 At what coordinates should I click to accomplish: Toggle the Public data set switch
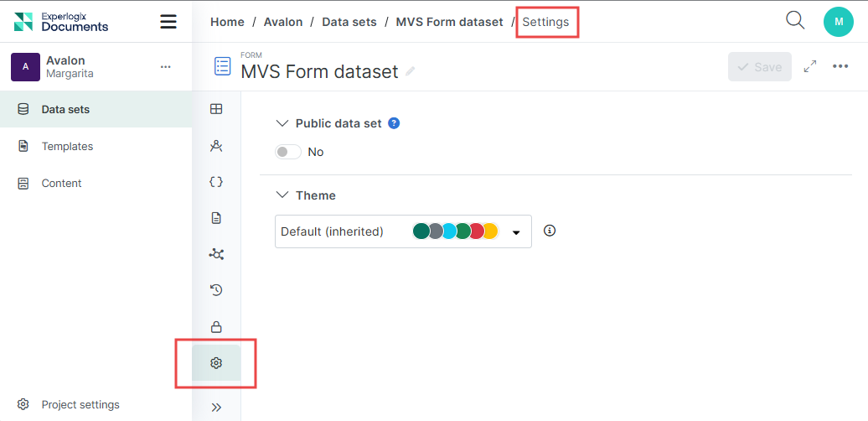pos(288,152)
